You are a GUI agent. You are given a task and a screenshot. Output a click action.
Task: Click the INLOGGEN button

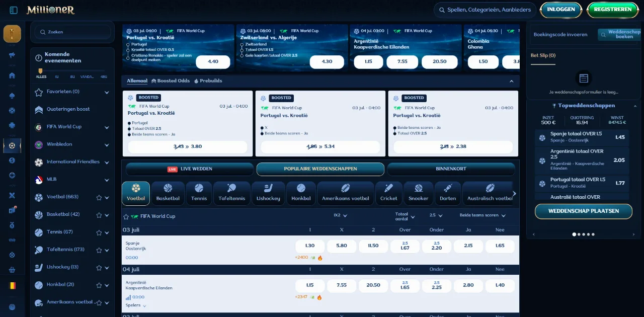(x=561, y=10)
